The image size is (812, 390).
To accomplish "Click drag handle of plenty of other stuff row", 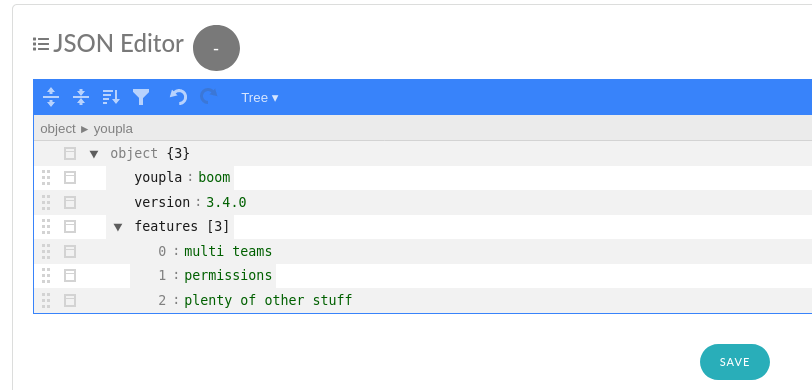I will click(46, 300).
